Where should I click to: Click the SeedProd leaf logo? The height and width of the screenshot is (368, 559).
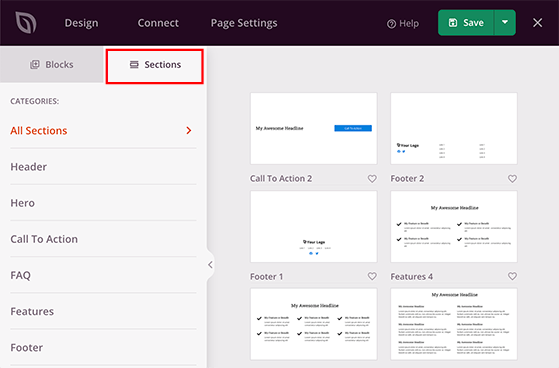26,22
